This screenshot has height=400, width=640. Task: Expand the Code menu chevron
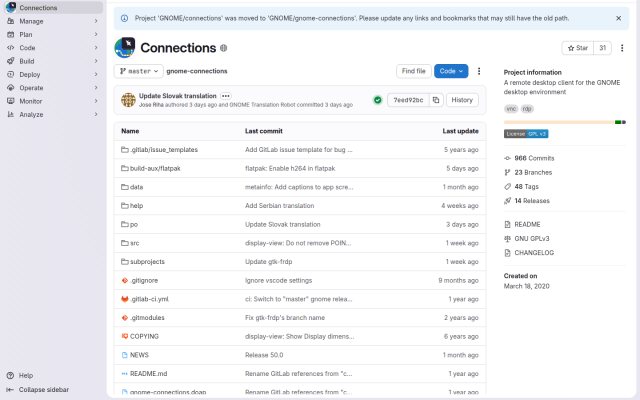point(96,48)
